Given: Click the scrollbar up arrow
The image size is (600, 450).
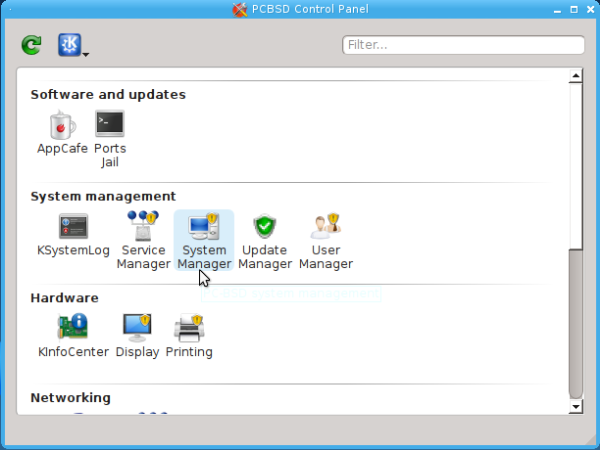Looking at the screenshot, I should pos(576,76).
